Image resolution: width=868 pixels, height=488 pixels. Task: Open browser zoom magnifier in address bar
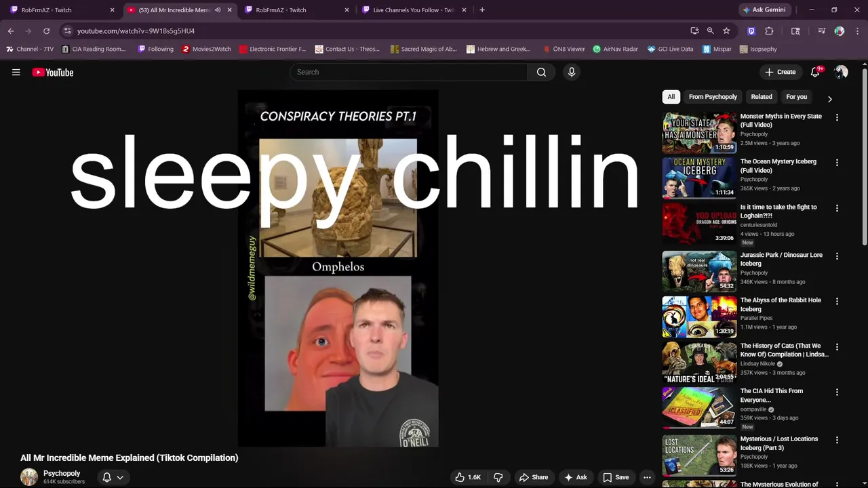point(710,30)
